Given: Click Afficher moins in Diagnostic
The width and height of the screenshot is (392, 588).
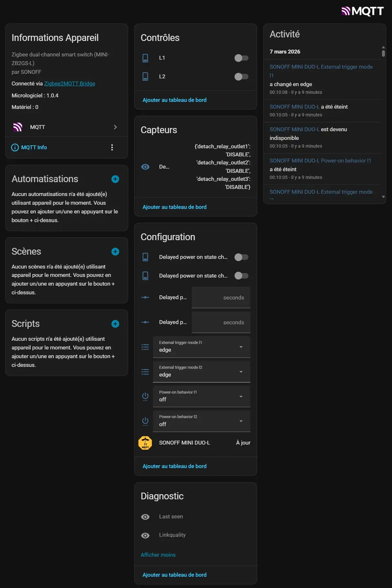Looking at the screenshot, I should coord(158,555).
